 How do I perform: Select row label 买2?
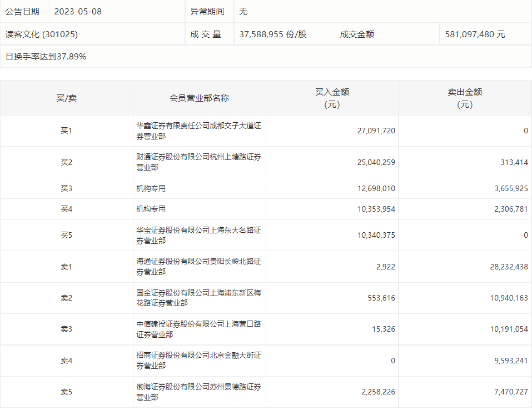click(x=67, y=162)
